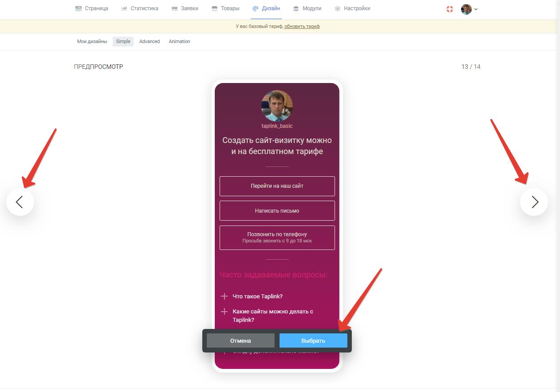Open the Товары section

click(225, 8)
